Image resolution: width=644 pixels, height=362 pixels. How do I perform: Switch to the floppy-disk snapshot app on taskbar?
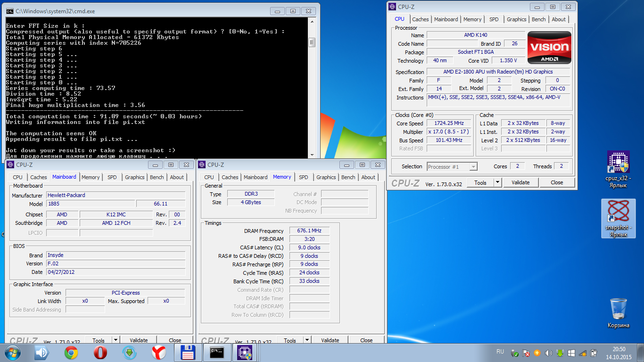click(x=188, y=353)
